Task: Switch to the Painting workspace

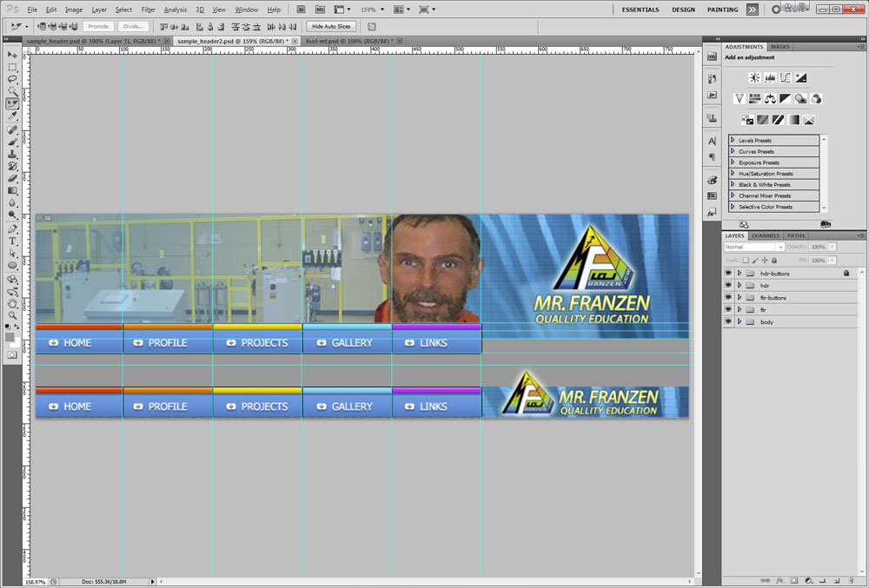Action: point(723,10)
